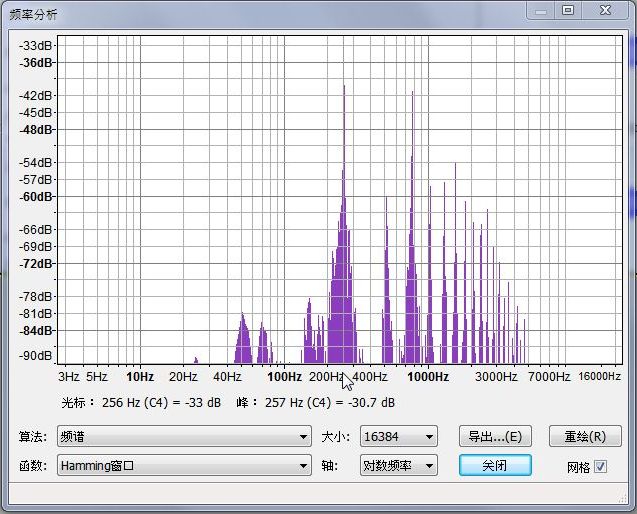Minimize the 频率分析 window
The image size is (637, 514).
[x=543, y=10]
